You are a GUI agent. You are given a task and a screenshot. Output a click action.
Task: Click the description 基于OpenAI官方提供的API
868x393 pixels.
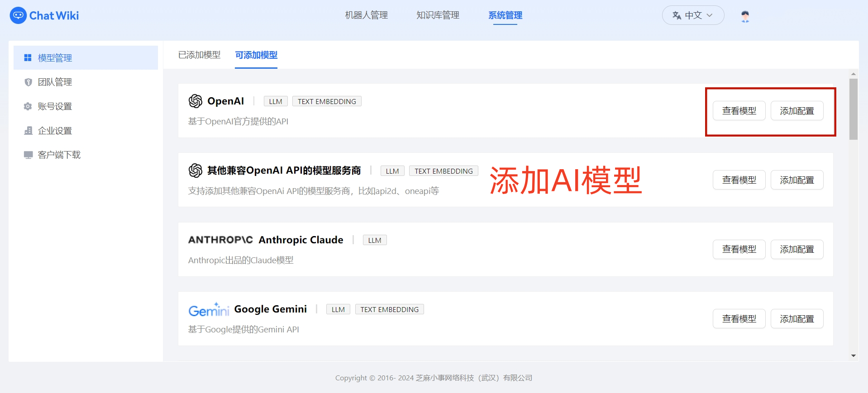click(x=238, y=122)
